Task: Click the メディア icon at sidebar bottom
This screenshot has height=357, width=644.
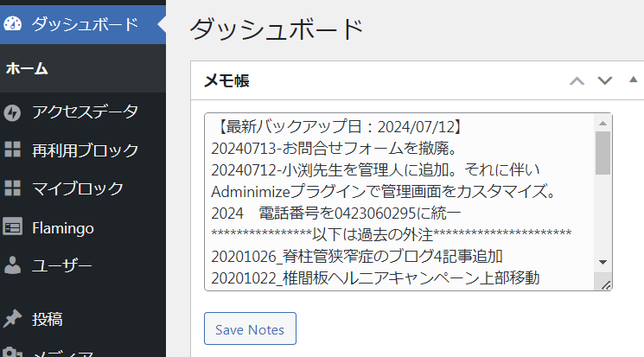Action: [13, 353]
